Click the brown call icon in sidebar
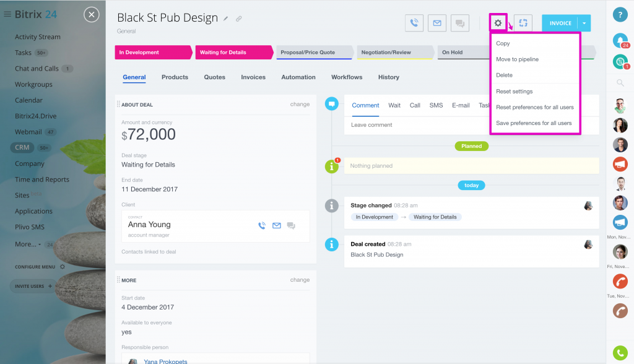This screenshot has width=634, height=364. tap(620, 311)
